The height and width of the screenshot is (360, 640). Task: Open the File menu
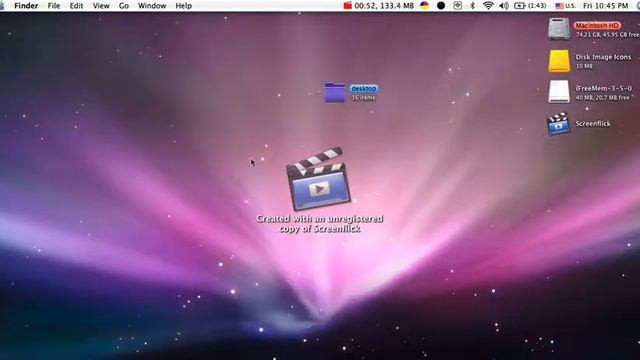point(53,6)
